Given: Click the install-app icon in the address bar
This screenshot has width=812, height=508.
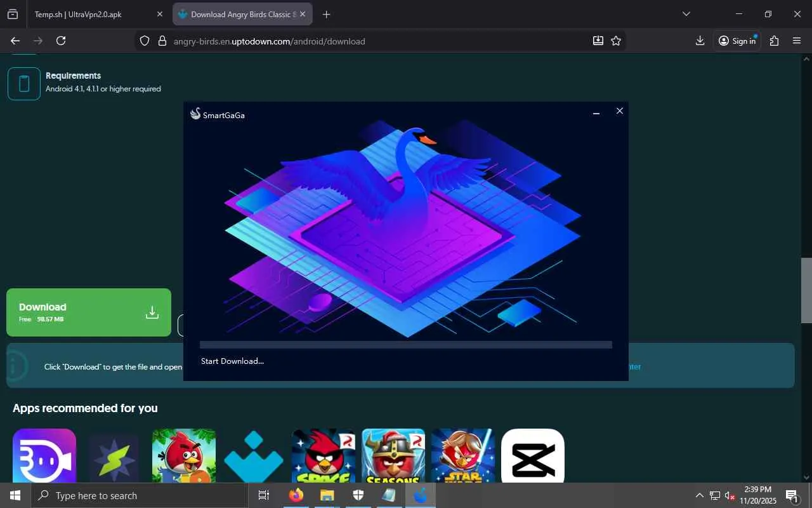Looking at the screenshot, I should [598, 41].
